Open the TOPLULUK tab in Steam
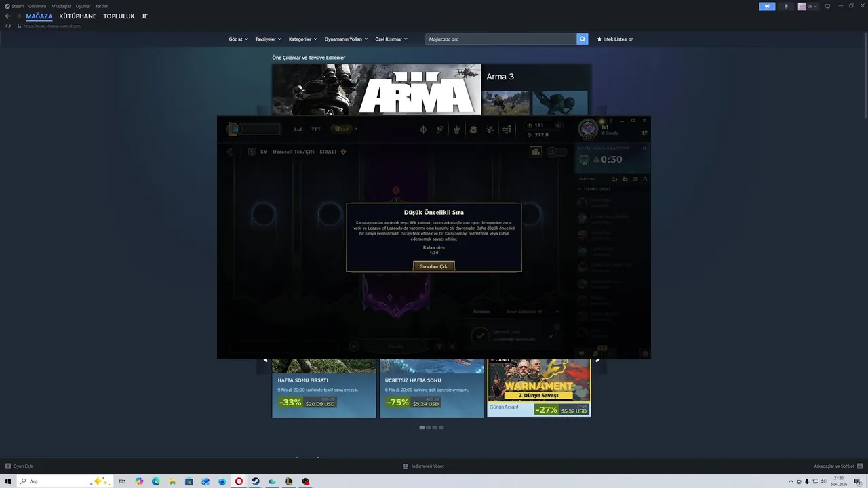The height and width of the screenshot is (488, 868). pyautogui.click(x=119, y=16)
